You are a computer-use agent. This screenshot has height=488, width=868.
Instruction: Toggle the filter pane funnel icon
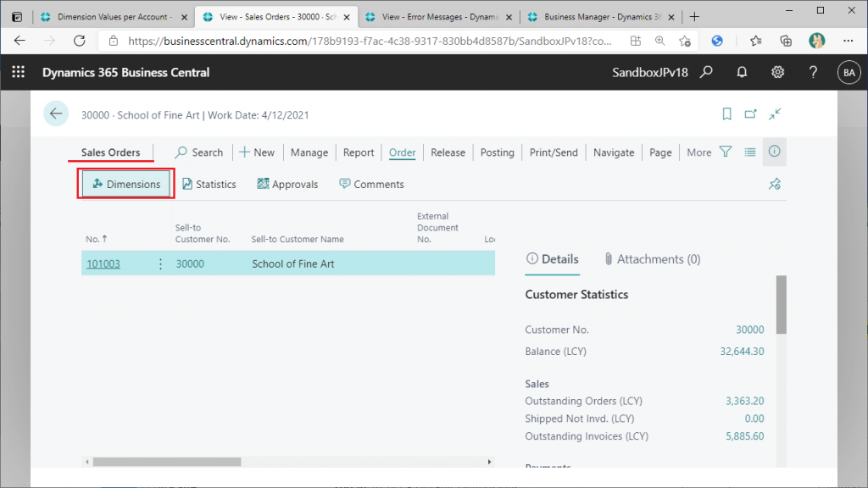[726, 152]
